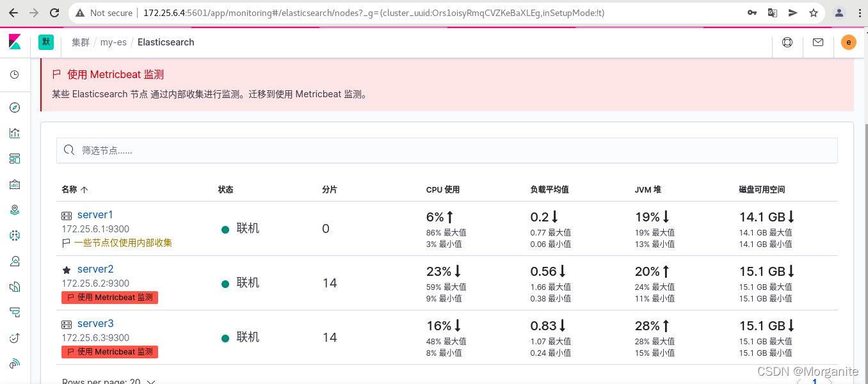This screenshot has width=868, height=384.
Task: Click the 使用 Metricbeat 监测 callout title
Action: tap(115, 75)
